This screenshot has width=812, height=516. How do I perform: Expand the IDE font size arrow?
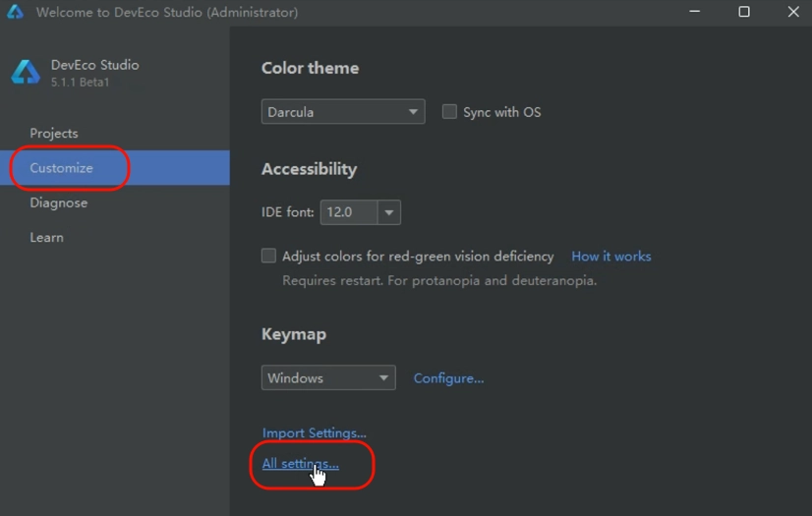389,212
